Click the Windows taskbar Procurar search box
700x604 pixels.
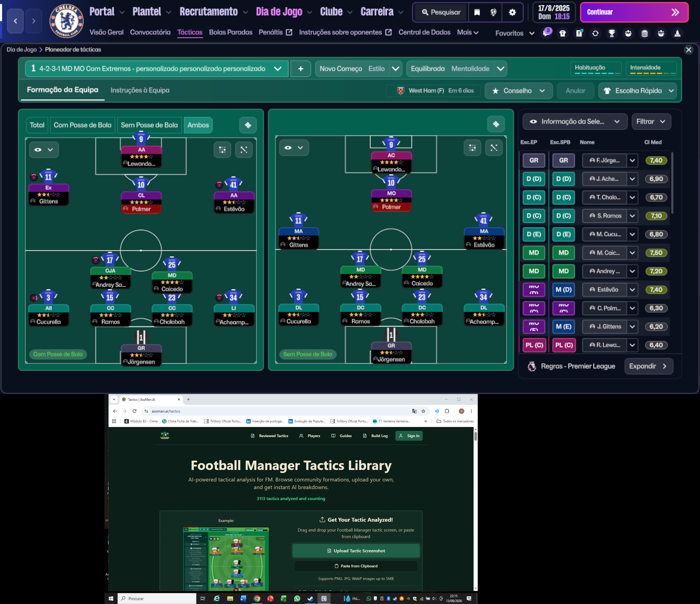pyautogui.click(x=157, y=599)
